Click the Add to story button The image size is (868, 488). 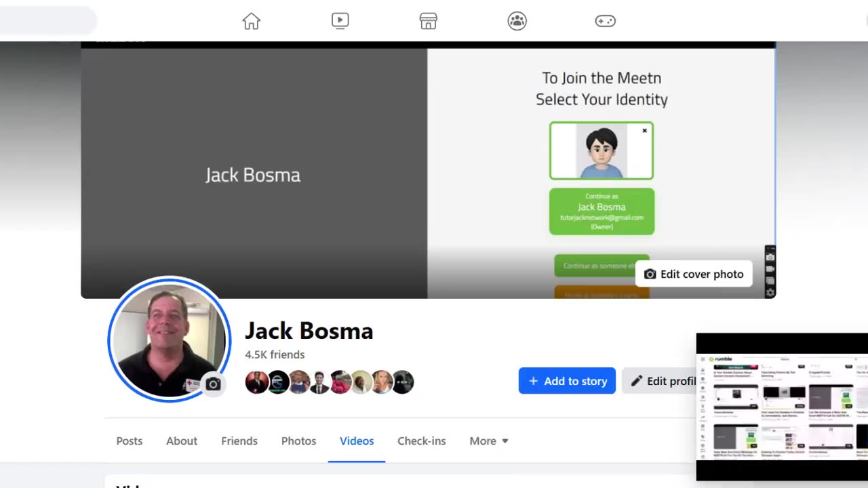point(567,381)
